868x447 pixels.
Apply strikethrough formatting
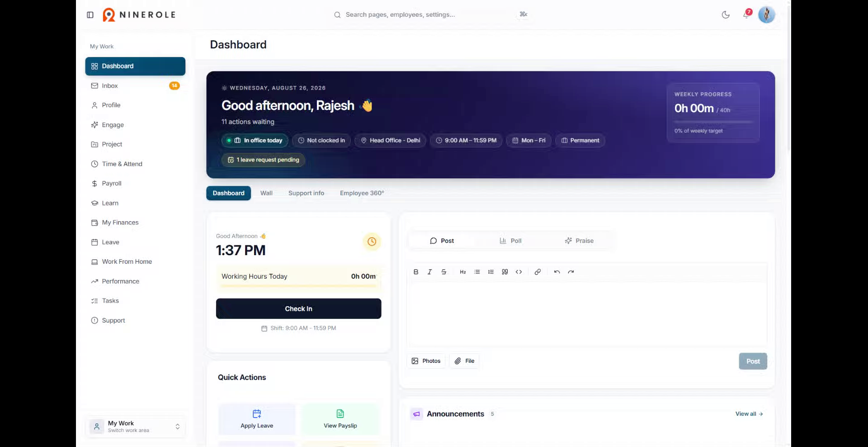coord(443,272)
